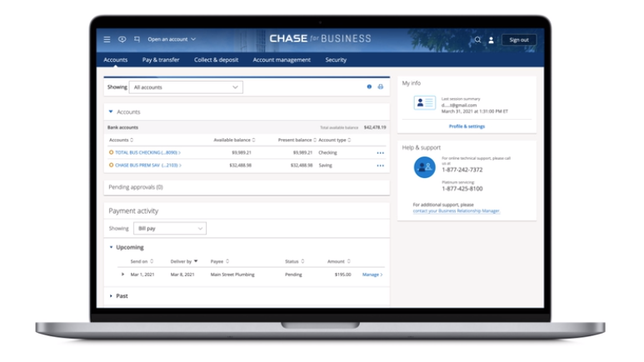Sort by Status column
The image size is (644, 362).
(294, 261)
